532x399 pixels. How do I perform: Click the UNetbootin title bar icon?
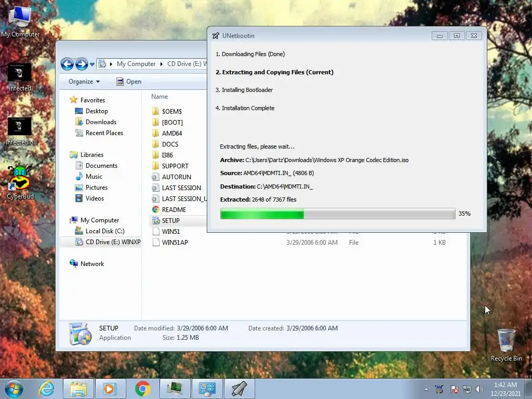click(x=216, y=36)
